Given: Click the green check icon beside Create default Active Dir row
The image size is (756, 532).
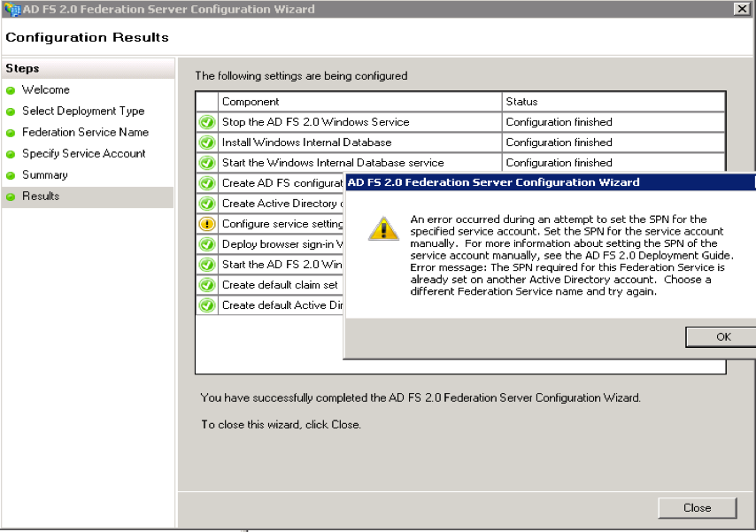Looking at the screenshot, I should (x=207, y=305).
